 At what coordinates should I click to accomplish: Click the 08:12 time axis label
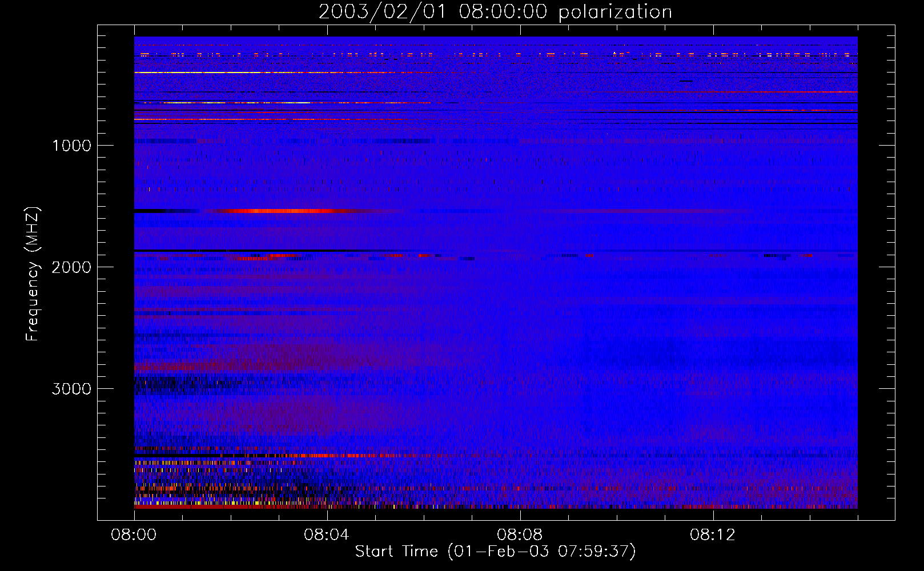[713, 535]
